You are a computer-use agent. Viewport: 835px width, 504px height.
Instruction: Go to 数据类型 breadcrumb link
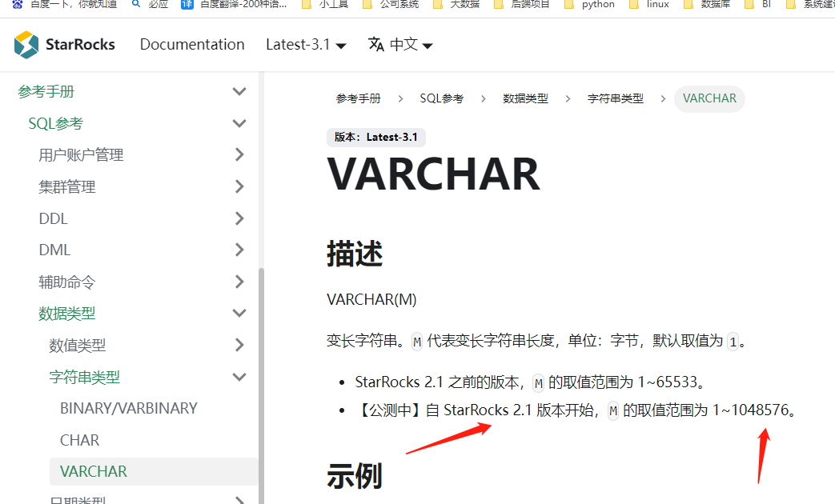(526, 98)
